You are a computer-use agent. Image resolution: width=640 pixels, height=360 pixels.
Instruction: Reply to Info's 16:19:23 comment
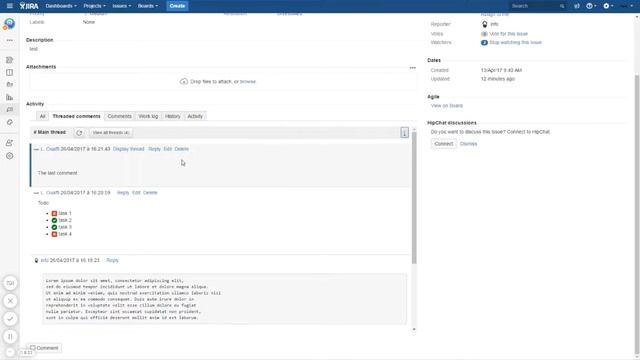click(x=112, y=260)
